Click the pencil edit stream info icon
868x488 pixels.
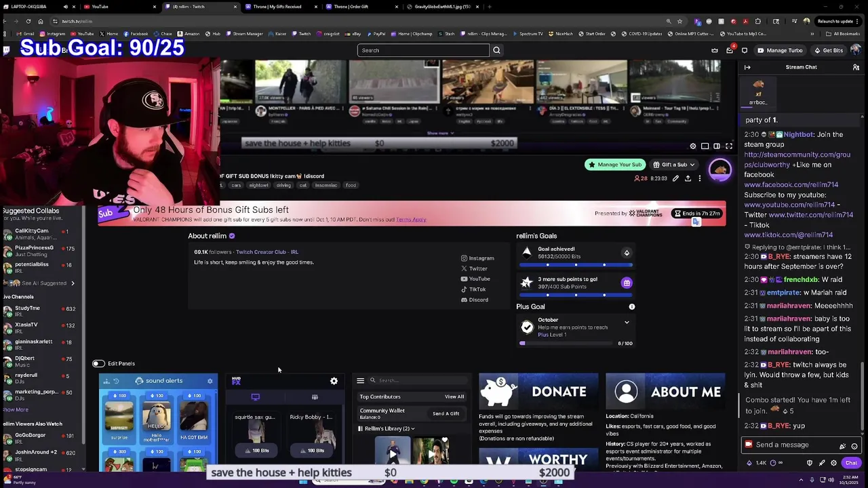pyautogui.click(x=675, y=178)
